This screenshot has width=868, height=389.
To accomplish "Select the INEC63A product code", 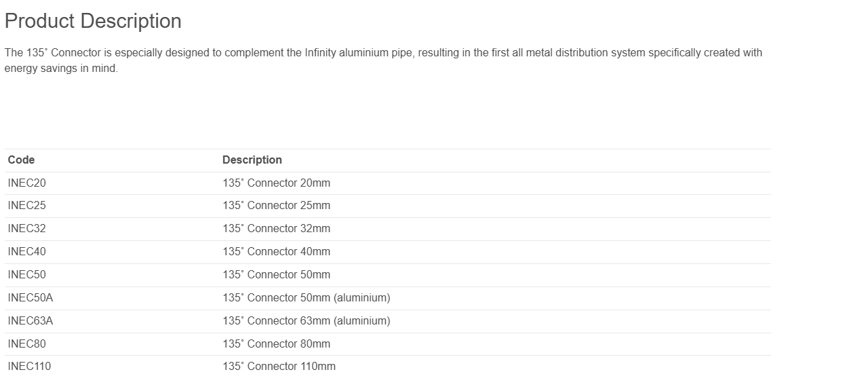I will coord(31,321).
